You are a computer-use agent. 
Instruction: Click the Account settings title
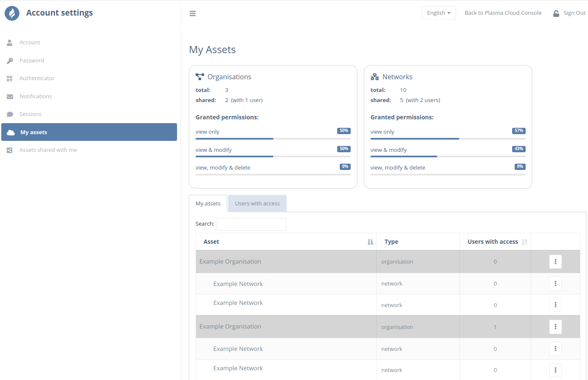59,13
